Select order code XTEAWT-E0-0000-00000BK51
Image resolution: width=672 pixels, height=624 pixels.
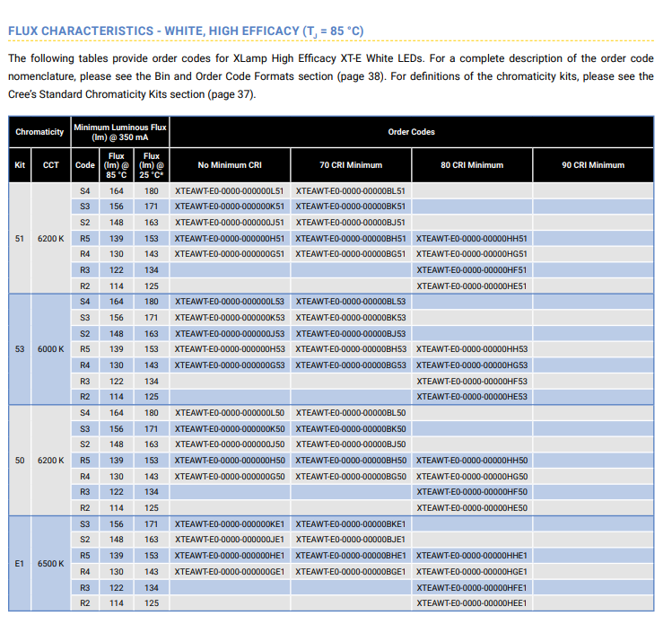pyautogui.click(x=350, y=207)
